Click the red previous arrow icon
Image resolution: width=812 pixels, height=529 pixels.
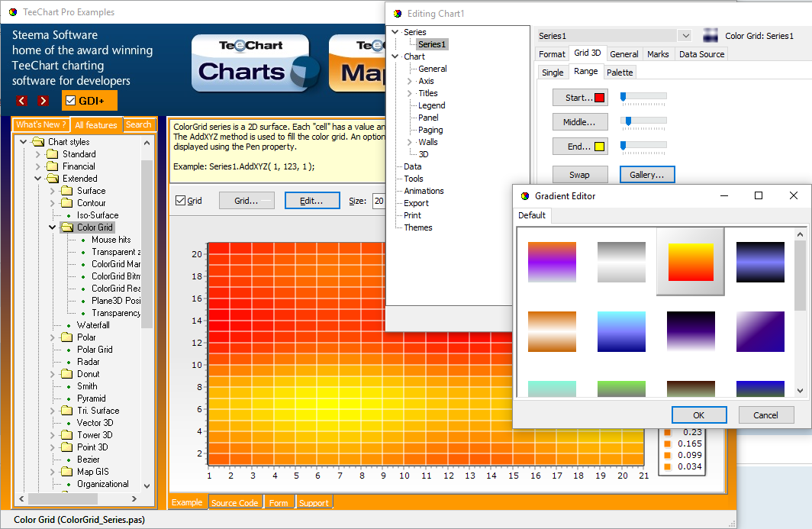tap(21, 101)
